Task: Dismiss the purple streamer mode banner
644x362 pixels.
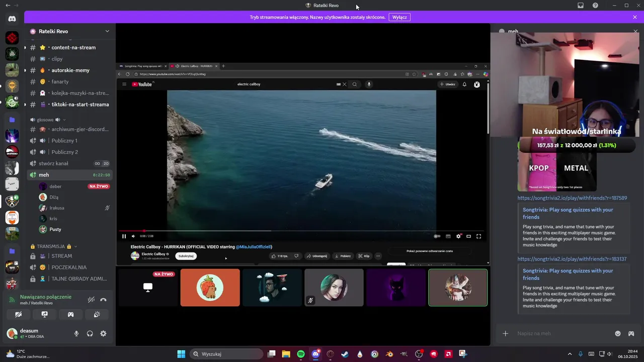Action: [635, 17]
